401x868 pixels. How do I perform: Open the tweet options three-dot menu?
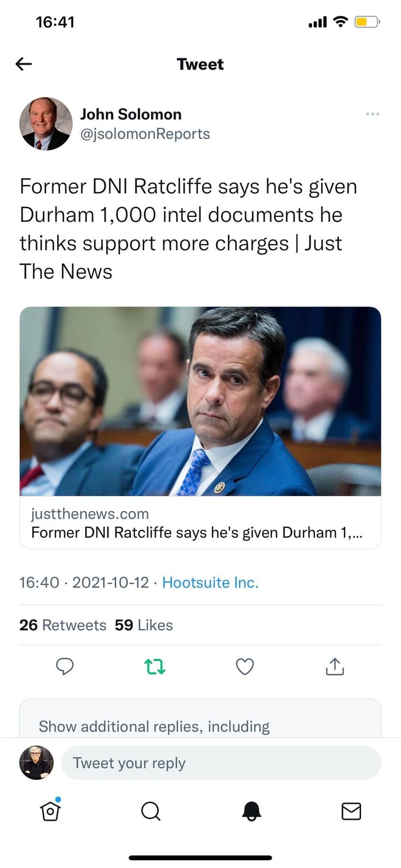pyautogui.click(x=372, y=114)
